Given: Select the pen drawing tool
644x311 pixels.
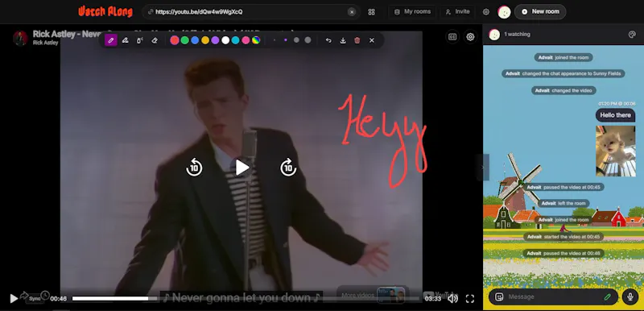Looking at the screenshot, I should tap(111, 40).
